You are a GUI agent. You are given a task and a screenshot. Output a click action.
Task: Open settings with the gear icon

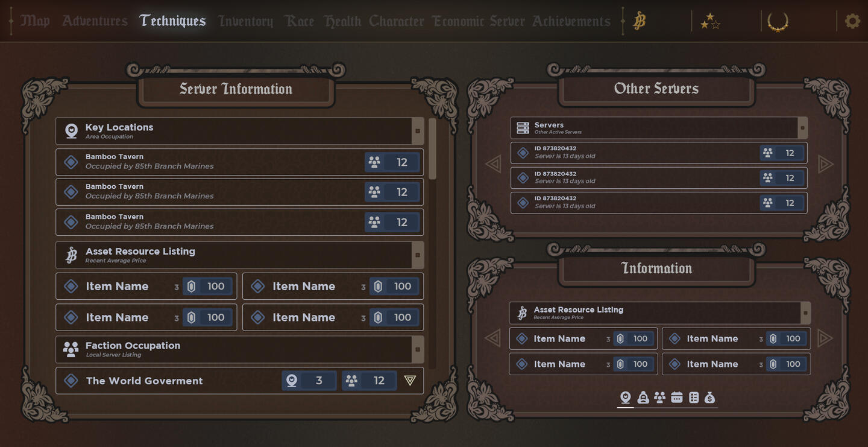click(x=852, y=21)
